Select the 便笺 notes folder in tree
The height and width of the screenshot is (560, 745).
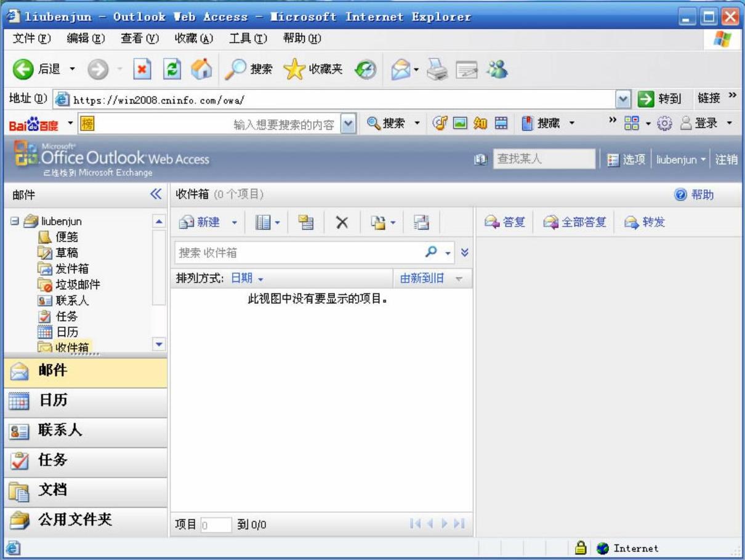coord(59,237)
